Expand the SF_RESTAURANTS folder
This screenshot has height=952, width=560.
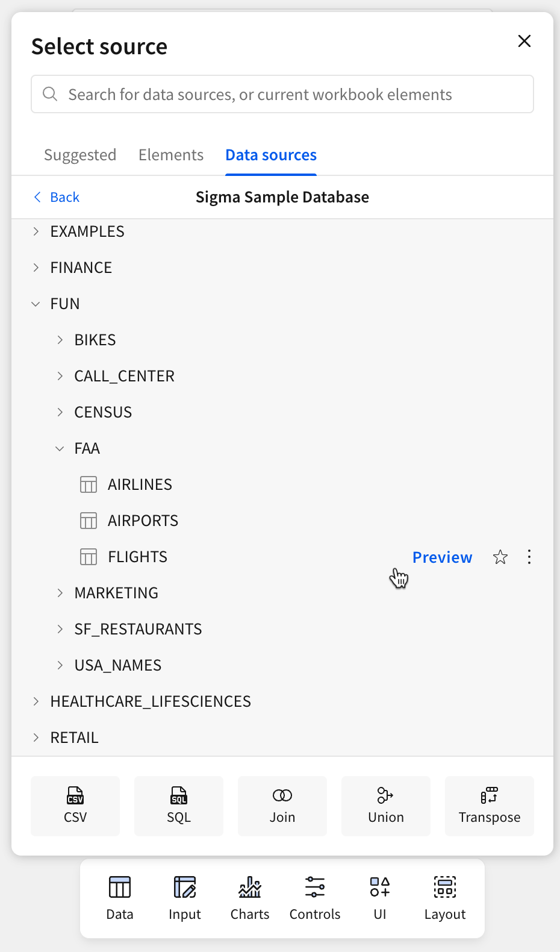[60, 629]
